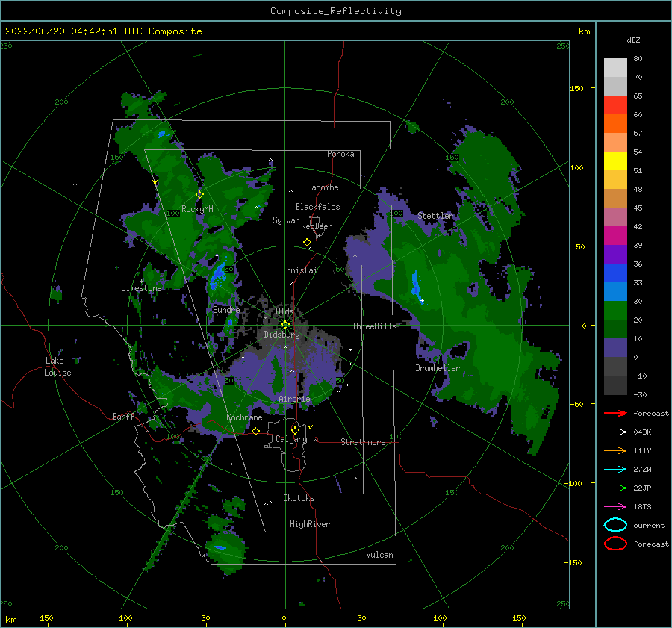The height and width of the screenshot is (628, 672).
Task: Click the ThreeHills label
Action: tap(375, 326)
